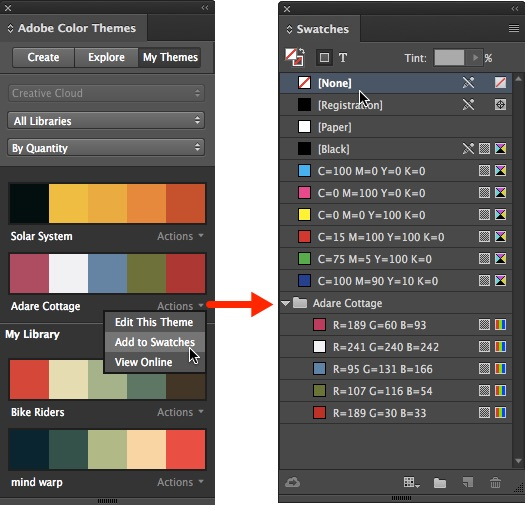Select View Online from Actions menu
The width and height of the screenshot is (529, 510).
pyautogui.click(x=143, y=362)
